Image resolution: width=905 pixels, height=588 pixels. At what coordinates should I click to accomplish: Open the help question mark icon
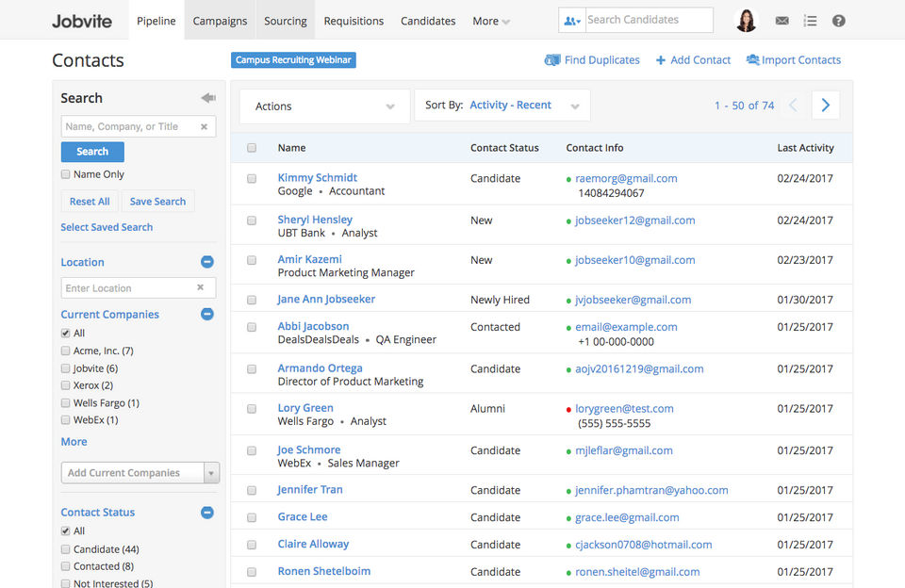(838, 21)
